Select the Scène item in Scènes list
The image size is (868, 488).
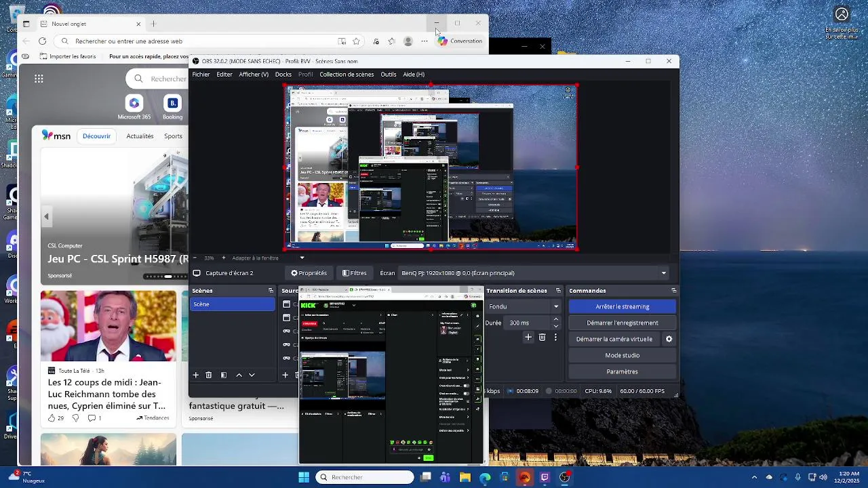tap(233, 304)
